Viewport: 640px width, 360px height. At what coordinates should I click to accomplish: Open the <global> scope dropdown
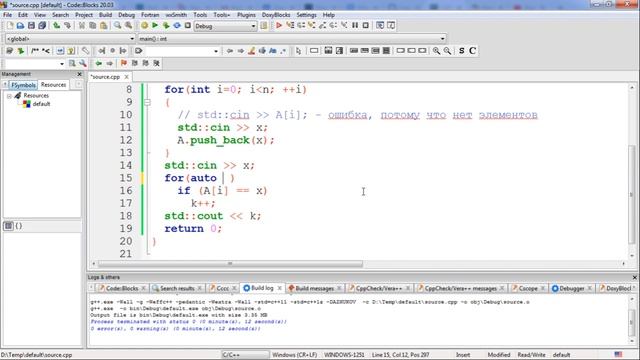click(x=70, y=39)
